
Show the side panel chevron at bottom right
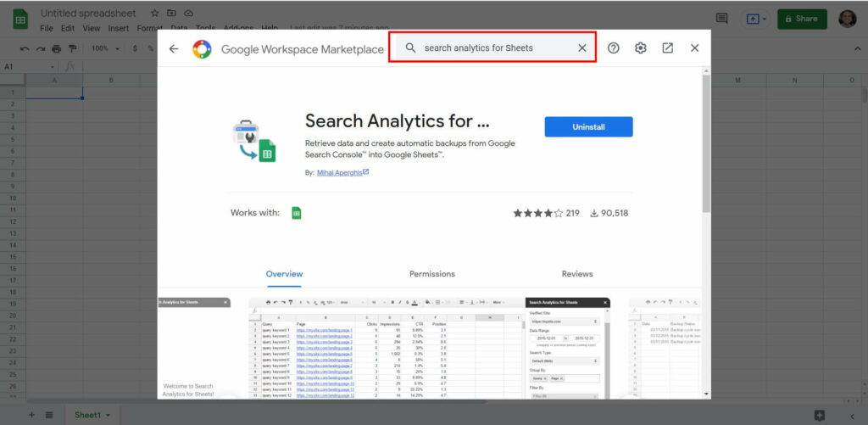(853, 416)
